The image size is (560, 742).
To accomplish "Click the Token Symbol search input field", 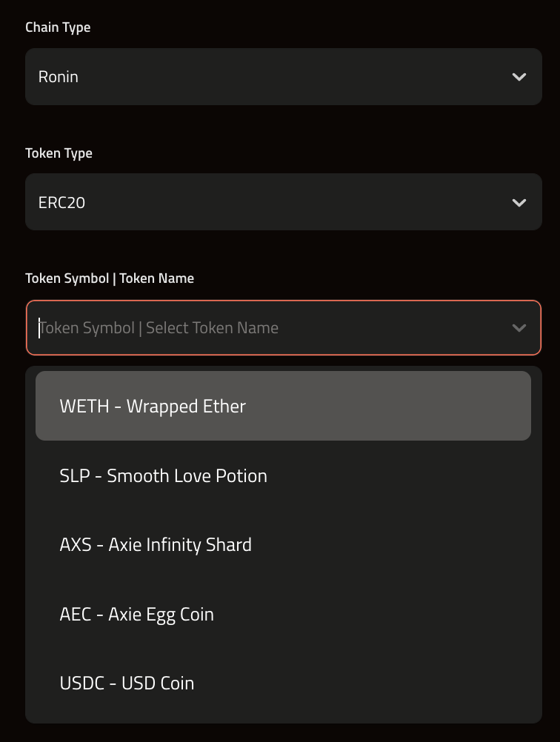I will coord(222,327).
